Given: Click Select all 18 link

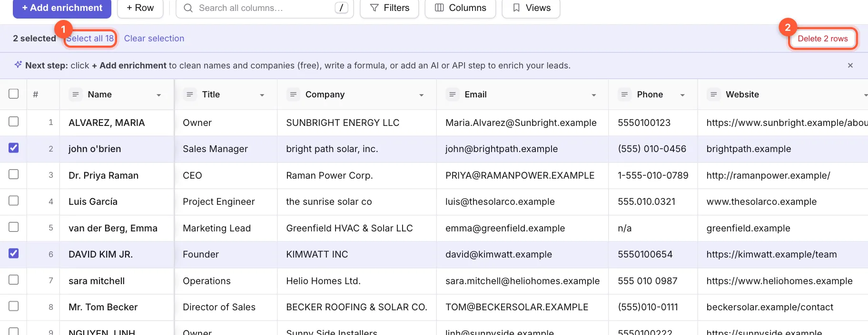Looking at the screenshot, I should point(90,38).
